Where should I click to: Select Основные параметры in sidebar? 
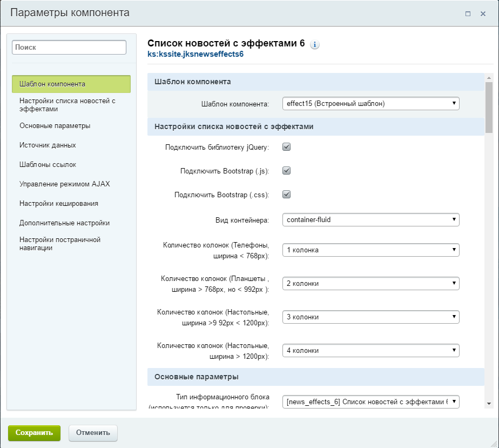pos(55,126)
